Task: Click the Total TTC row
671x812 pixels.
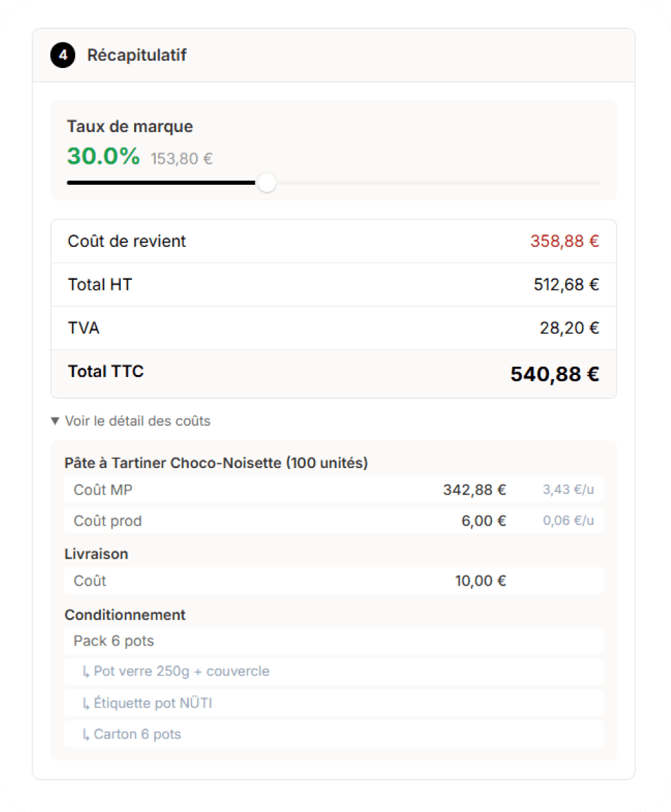Action: coord(333,372)
